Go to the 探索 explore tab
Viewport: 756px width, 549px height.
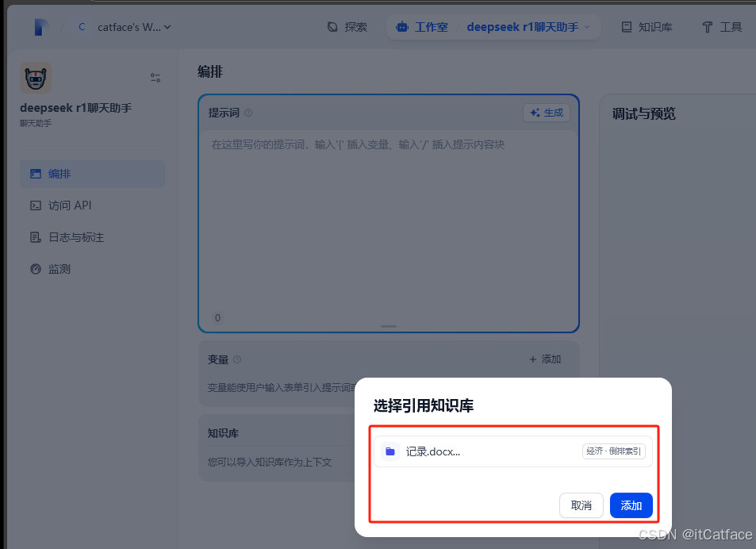pos(347,27)
